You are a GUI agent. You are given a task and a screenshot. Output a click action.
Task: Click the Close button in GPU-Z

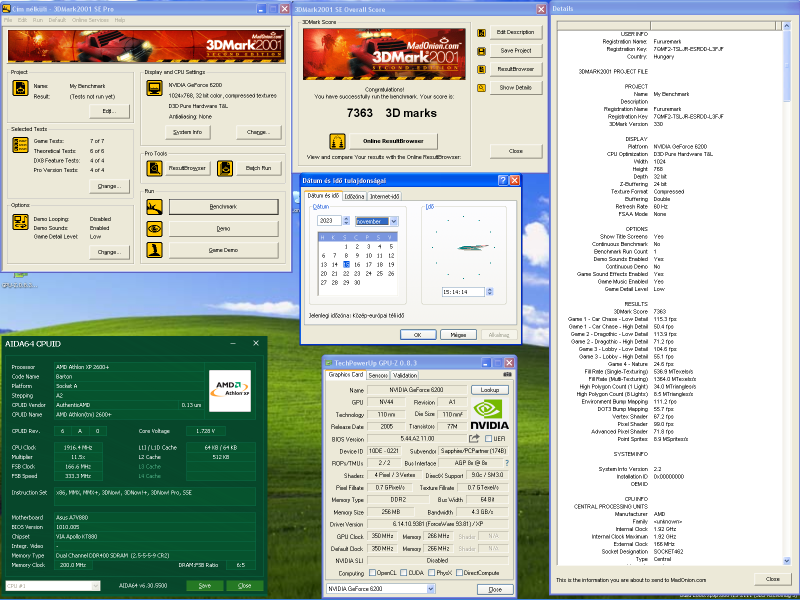495,589
